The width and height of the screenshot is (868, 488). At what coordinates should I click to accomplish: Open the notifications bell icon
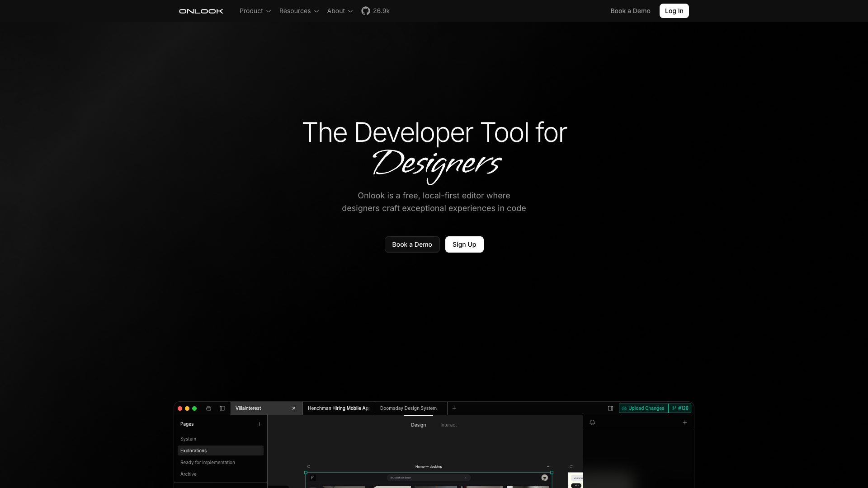pyautogui.click(x=592, y=422)
